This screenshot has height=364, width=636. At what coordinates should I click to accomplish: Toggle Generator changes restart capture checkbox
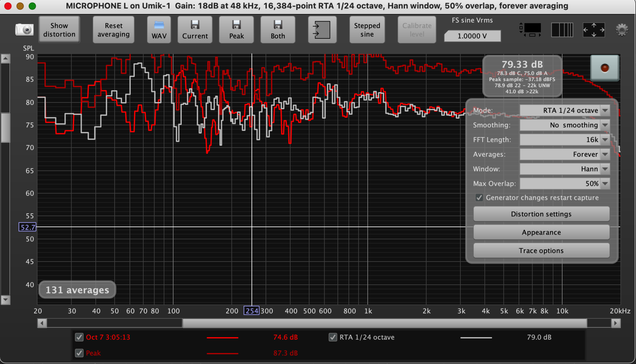tap(479, 198)
